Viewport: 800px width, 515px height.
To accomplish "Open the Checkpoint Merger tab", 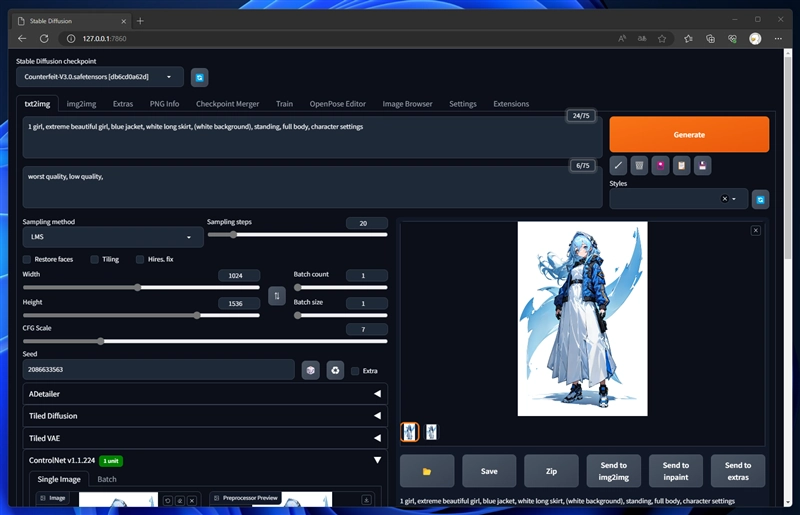I will coord(228,104).
